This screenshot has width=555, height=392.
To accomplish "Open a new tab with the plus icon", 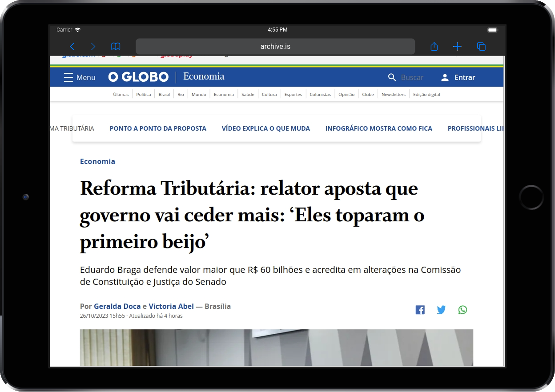I will coord(457,46).
